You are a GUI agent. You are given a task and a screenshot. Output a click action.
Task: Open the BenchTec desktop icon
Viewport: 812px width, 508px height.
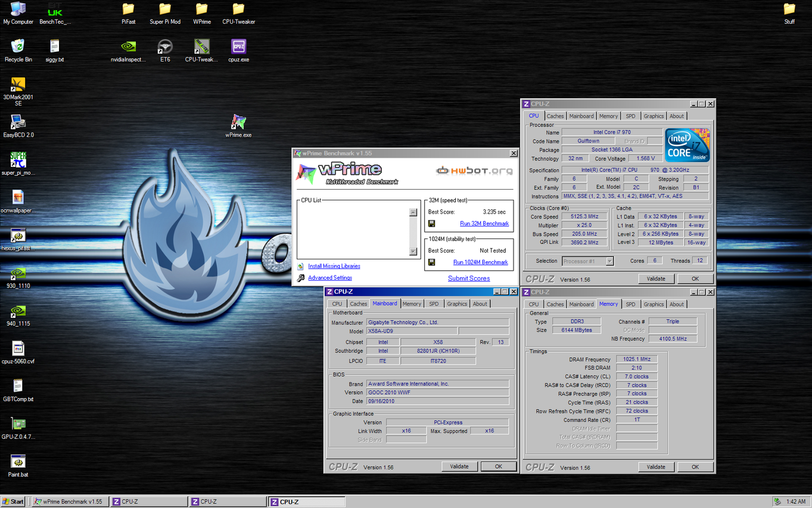[55, 13]
